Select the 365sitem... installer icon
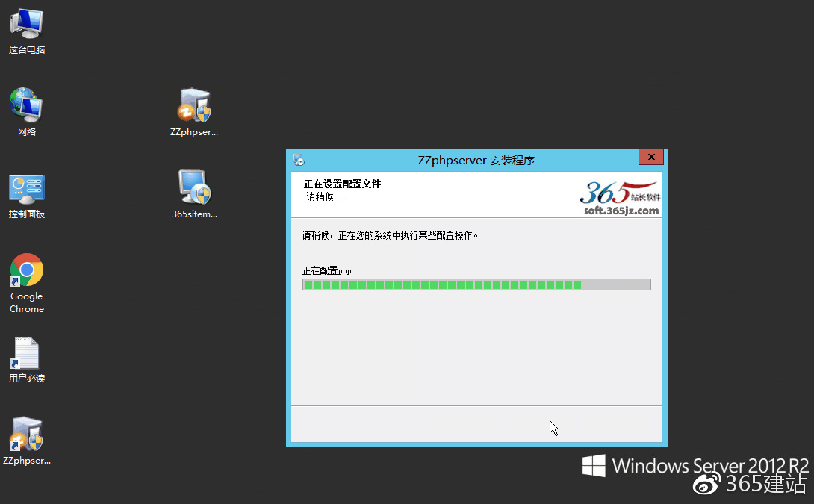The image size is (814, 504). (x=194, y=194)
